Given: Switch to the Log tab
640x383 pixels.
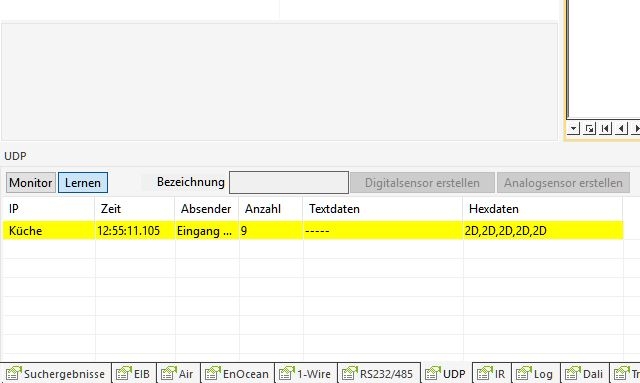Looking at the screenshot, I should pyautogui.click(x=536, y=373).
